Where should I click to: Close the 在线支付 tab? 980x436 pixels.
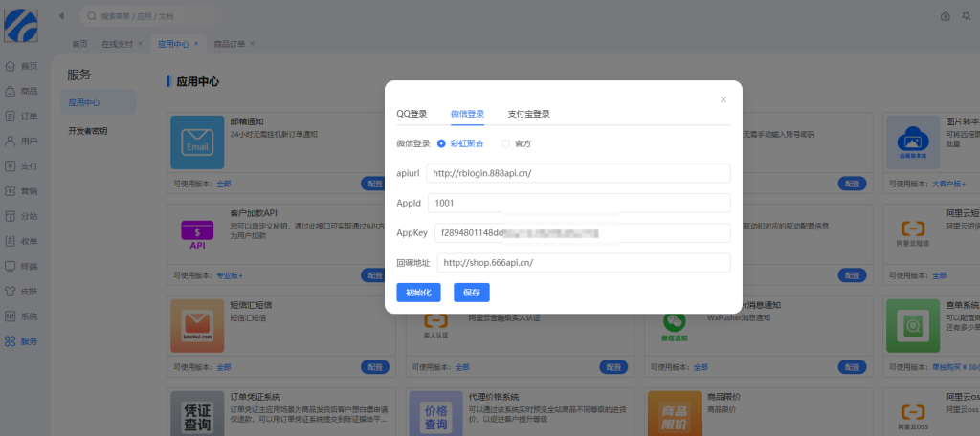[140, 44]
